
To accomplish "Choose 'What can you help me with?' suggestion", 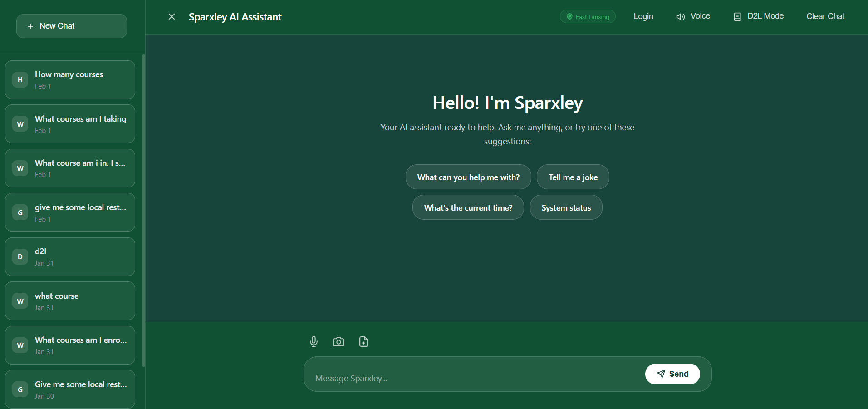I will coord(468,177).
